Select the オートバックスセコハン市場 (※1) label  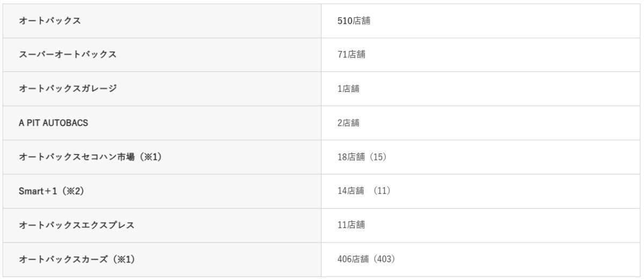(90, 157)
